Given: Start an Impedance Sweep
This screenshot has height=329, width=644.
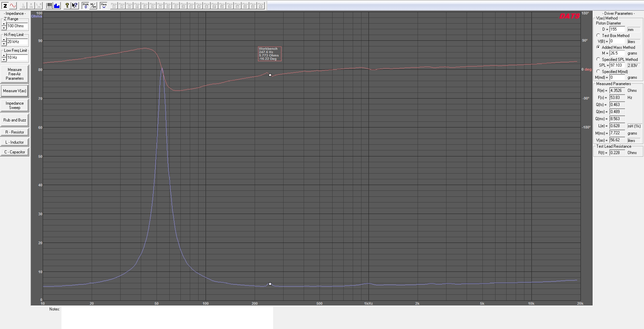Looking at the screenshot, I should [15, 105].
